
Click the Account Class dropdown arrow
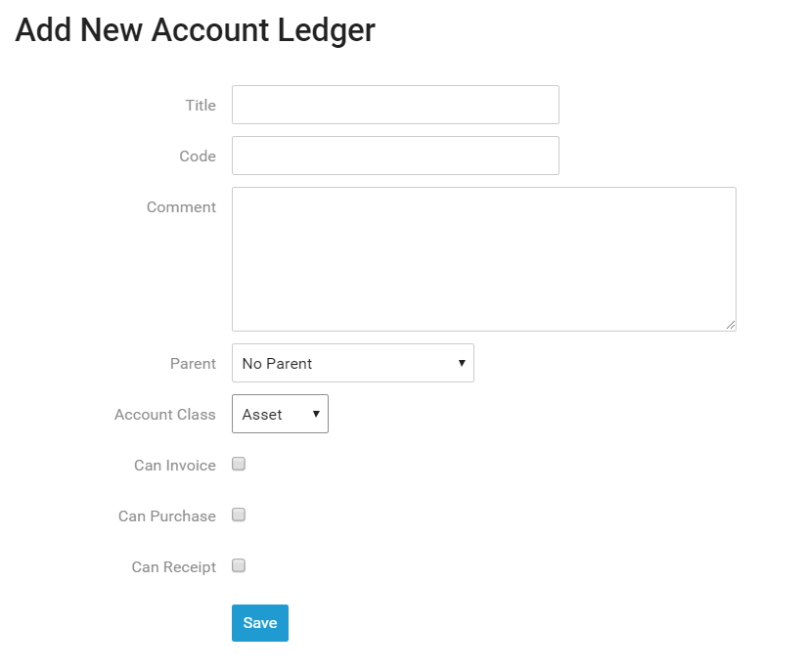(x=315, y=414)
